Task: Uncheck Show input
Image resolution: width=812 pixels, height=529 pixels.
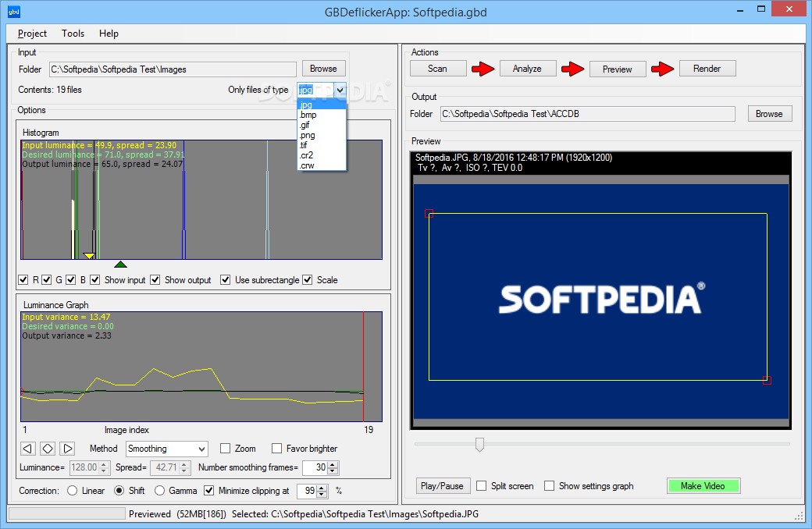Action: click(x=94, y=280)
